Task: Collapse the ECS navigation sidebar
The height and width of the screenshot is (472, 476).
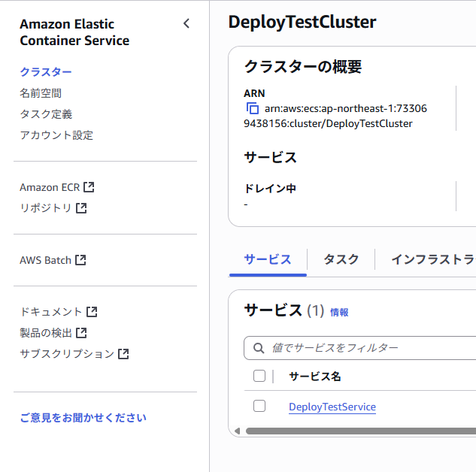Action: click(186, 23)
